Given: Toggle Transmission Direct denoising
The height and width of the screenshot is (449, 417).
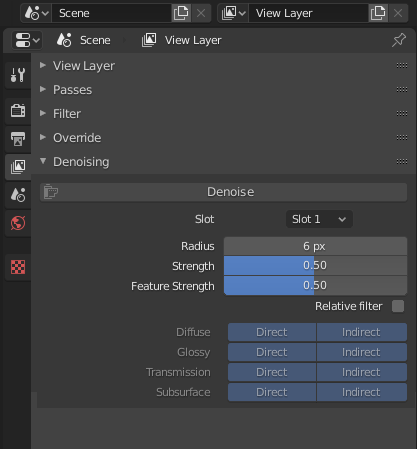Looking at the screenshot, I should click(272, 372).
